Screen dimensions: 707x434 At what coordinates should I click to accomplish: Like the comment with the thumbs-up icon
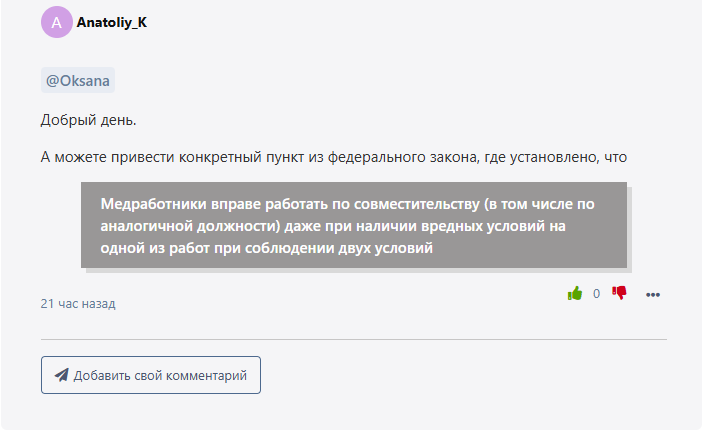[574, 294]
